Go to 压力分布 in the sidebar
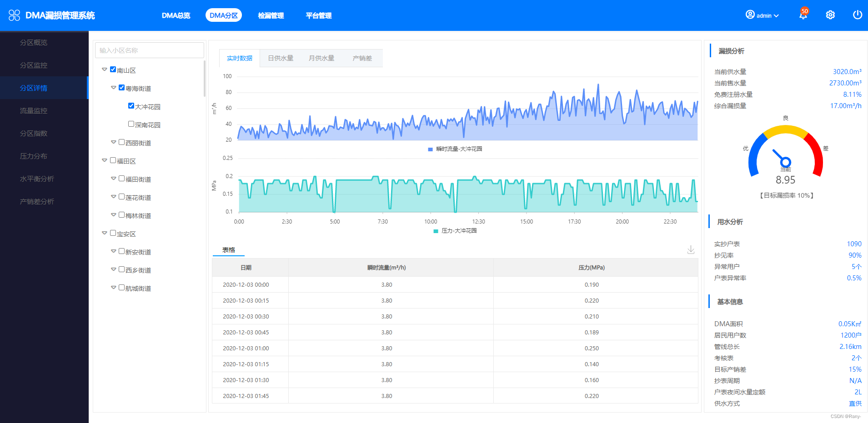 click(x=34, y=156)
